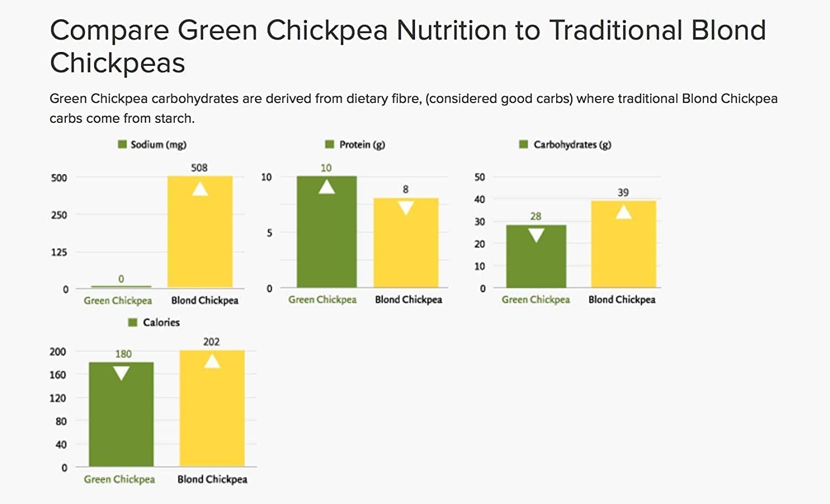The width and height of the screenshot is (830, 504).
Task: Click the green Carbohydrates (g) legend swatch
Action: [523, 144]
